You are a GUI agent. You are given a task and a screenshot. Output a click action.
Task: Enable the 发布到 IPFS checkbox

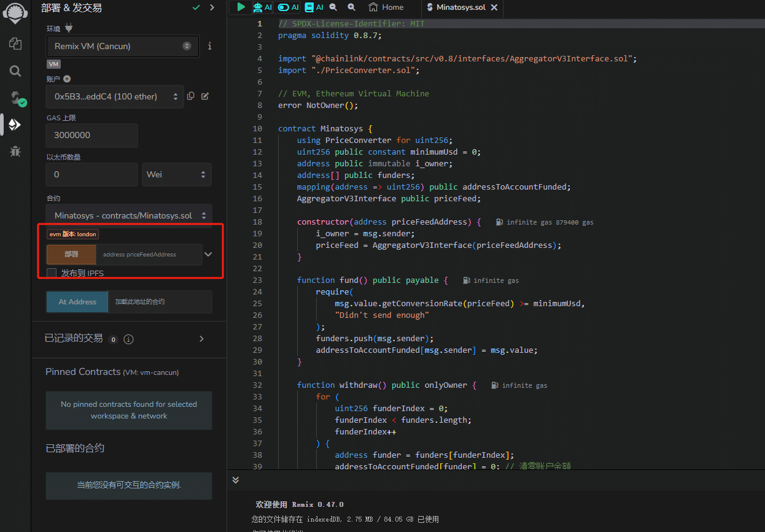52,273
